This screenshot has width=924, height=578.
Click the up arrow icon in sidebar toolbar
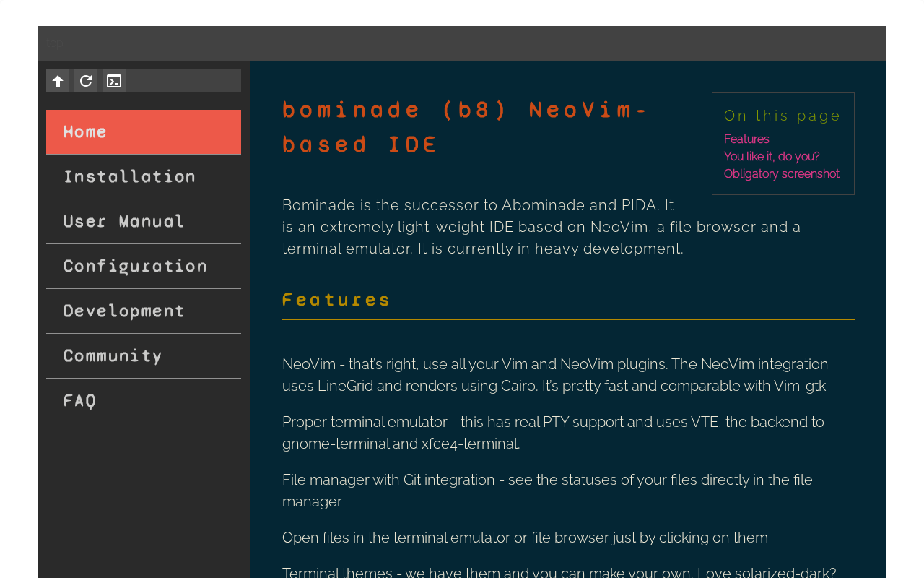point(58,81)
